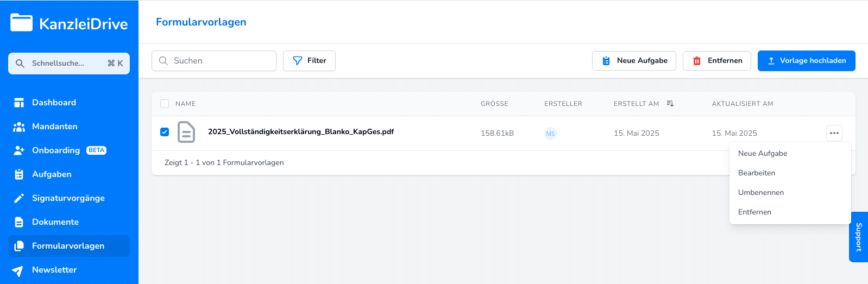Open Signaturvorgänge pen icon
868x284 pixels.
click(19, 198)
